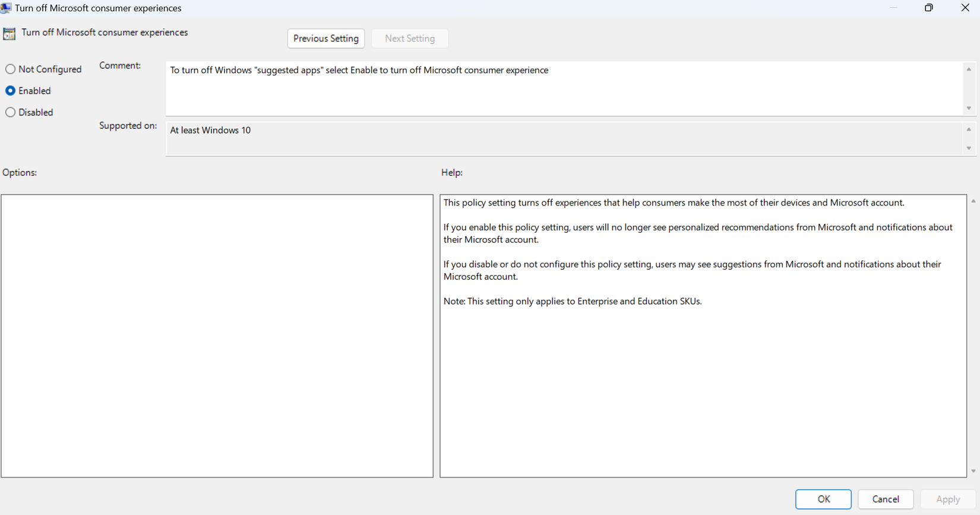Select the Not Configured radio button

(11, 69)
